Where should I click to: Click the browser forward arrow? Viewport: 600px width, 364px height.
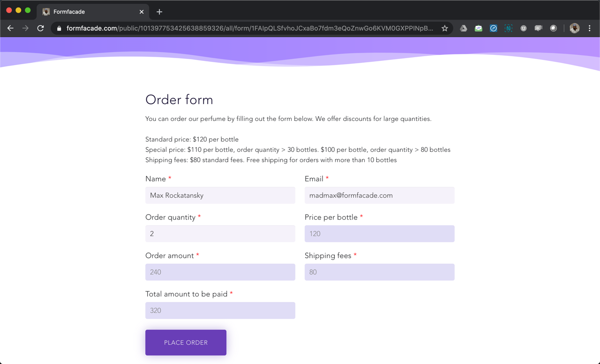click(25, 28)
